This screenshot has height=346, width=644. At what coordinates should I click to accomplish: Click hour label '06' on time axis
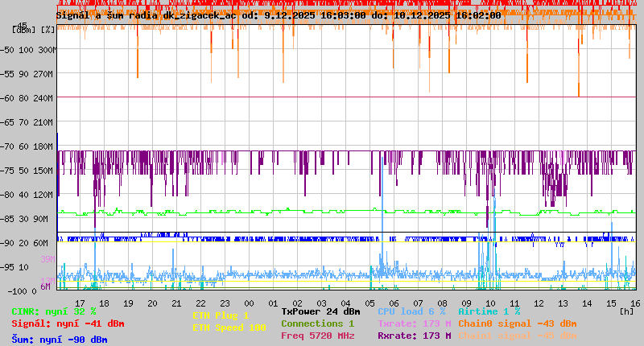394,303
